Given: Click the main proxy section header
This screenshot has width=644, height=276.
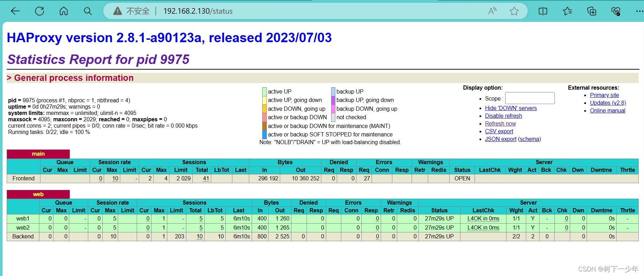Looking at the screenshot, I should 38,154.
